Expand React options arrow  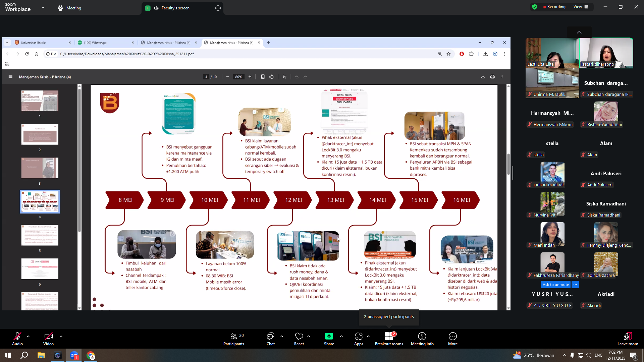coord(309,336)
